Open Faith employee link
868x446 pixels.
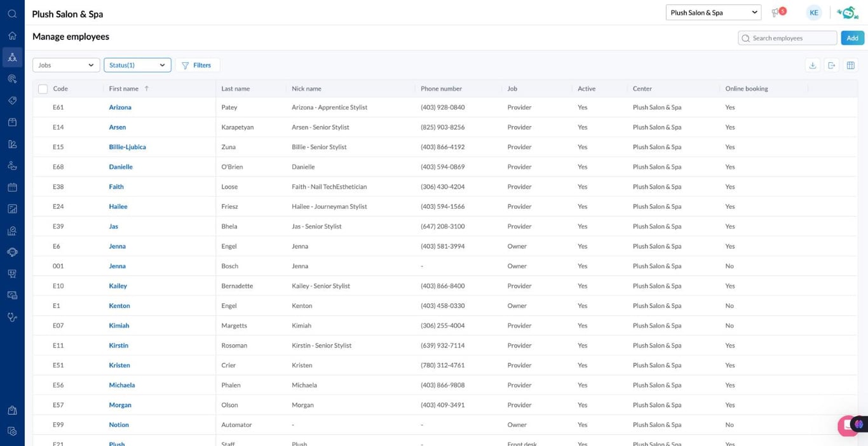pos(116,187)
